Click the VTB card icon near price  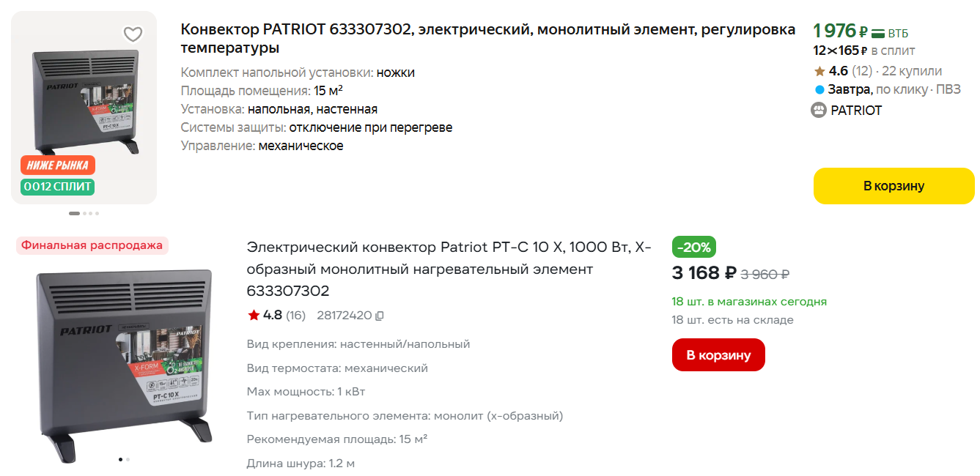(877, 33)
